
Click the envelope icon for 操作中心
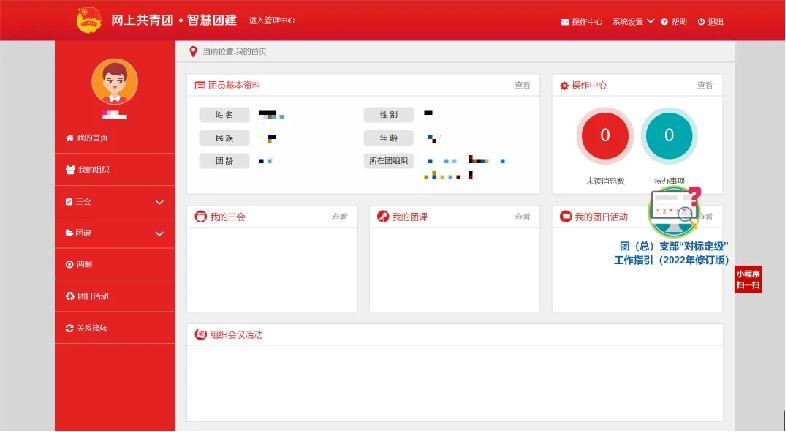(566, 21)
